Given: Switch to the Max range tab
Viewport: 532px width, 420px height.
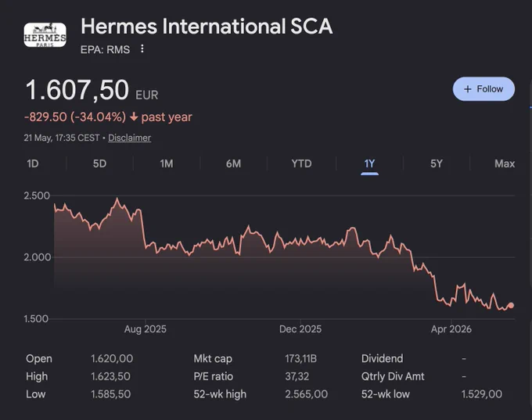Looking at the screenshot, I should tap(505, 163).
